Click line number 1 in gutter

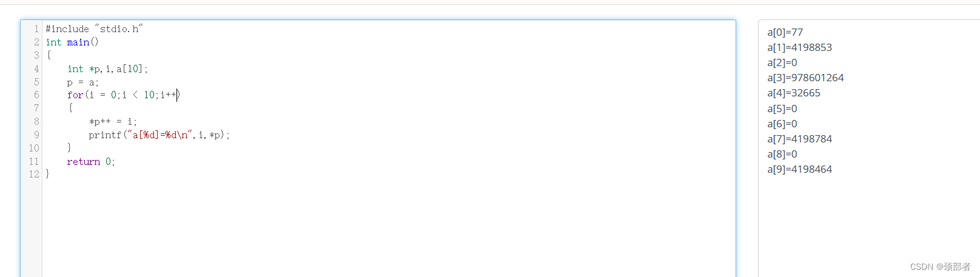pyautogui.click(x=36, y=29)
